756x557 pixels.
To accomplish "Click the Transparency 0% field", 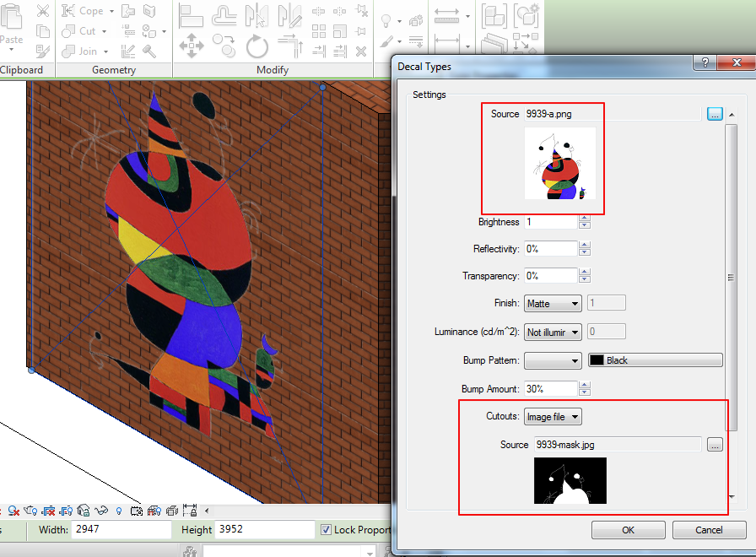I will pos(551,276).
